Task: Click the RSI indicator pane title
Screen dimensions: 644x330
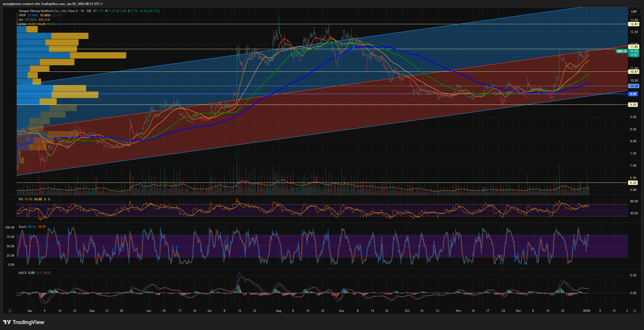Action: point(21,199)
